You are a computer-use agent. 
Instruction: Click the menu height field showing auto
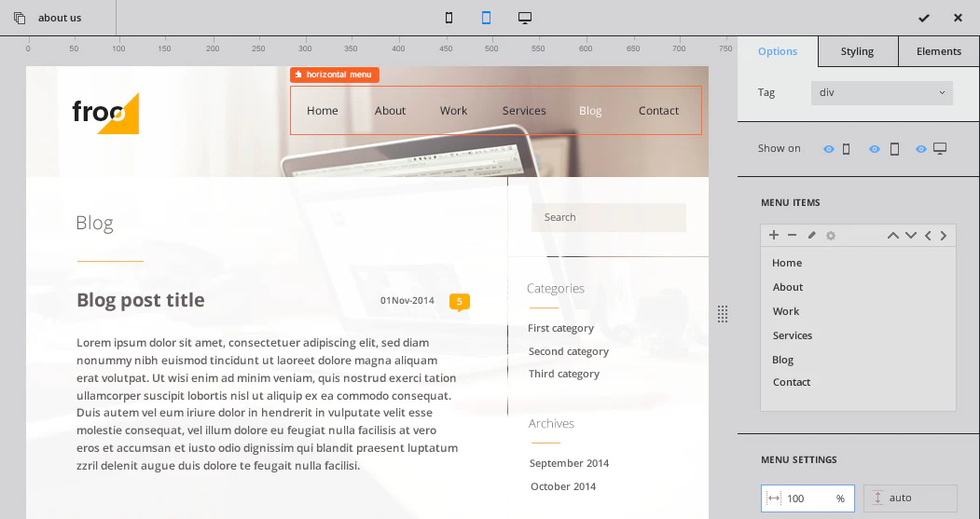[911, 499]
